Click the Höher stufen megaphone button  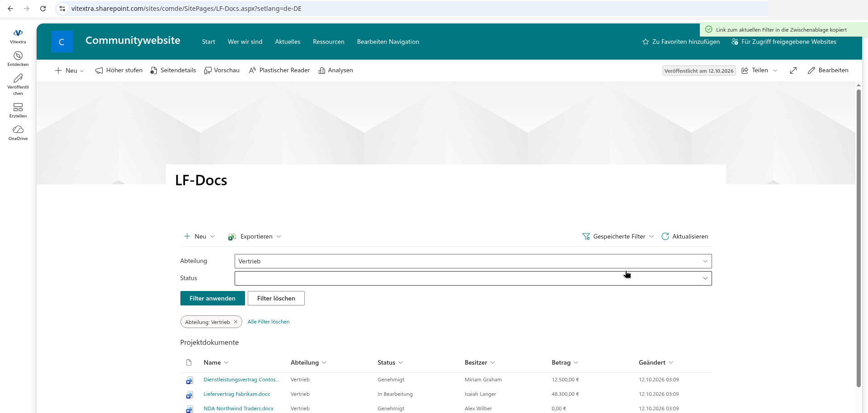click(119, 70)
